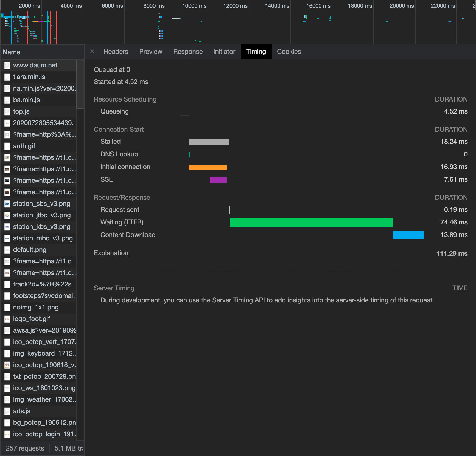Click the blue Content Download bar
This screenshot has width=476, height=456.
(408, 235)
